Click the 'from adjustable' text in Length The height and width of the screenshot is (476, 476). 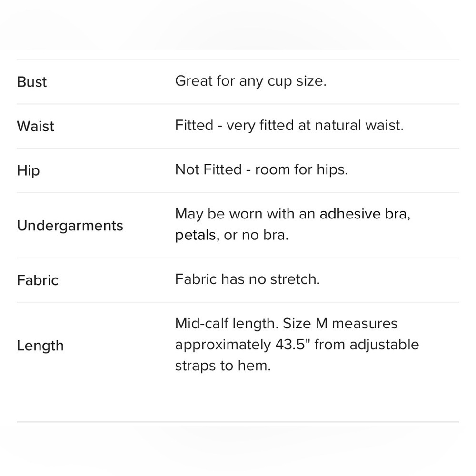[367, 345]
